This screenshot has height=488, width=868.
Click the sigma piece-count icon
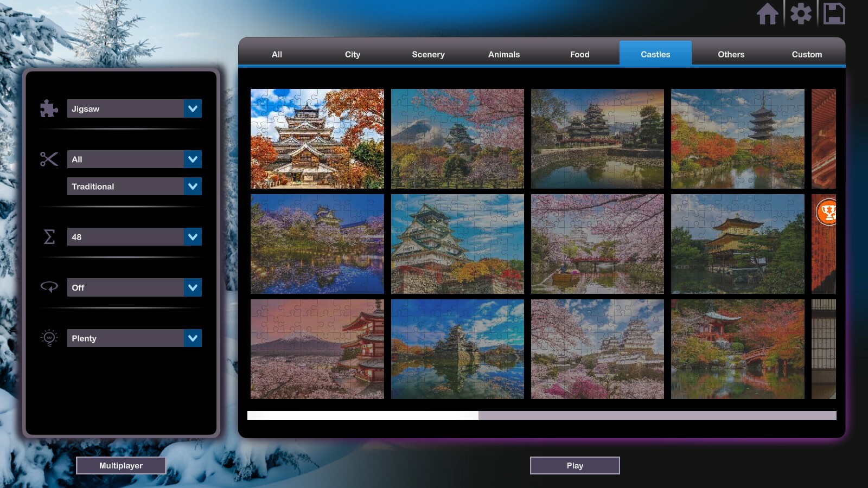pos(48,237)
